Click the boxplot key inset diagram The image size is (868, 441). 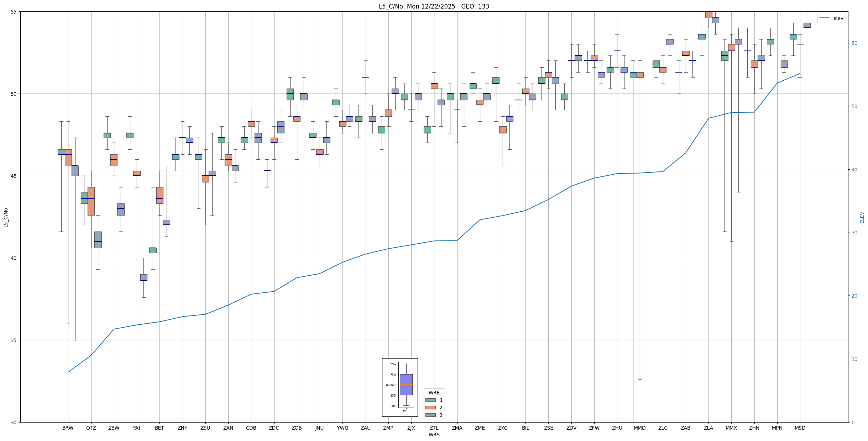click(399, 387)
